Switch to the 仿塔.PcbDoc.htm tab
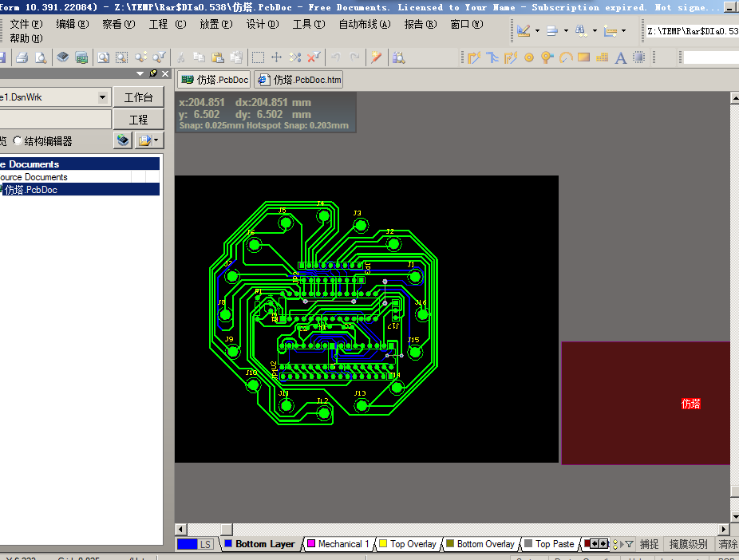 pyautogui.click(x=298, y=80)
